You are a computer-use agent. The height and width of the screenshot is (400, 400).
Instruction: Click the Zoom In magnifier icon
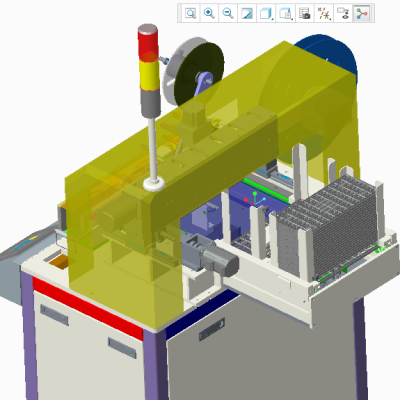209,13
